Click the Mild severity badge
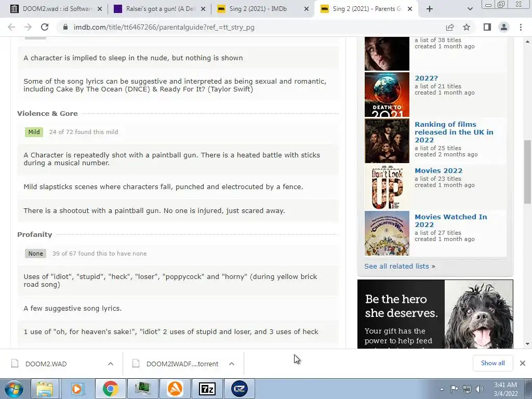Screen dimensions: 532x399 click(x=34, y=132)
